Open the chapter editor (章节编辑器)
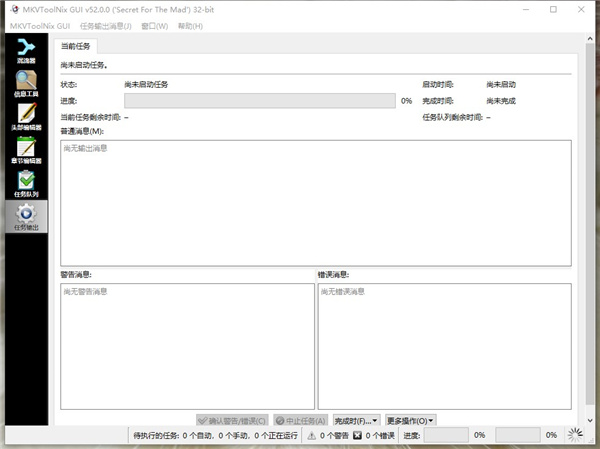 point(26,150)
